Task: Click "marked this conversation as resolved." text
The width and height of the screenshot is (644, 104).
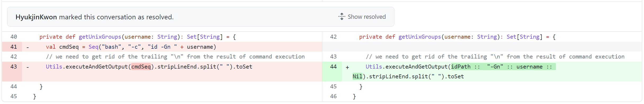Action: (x=116, y=17)
